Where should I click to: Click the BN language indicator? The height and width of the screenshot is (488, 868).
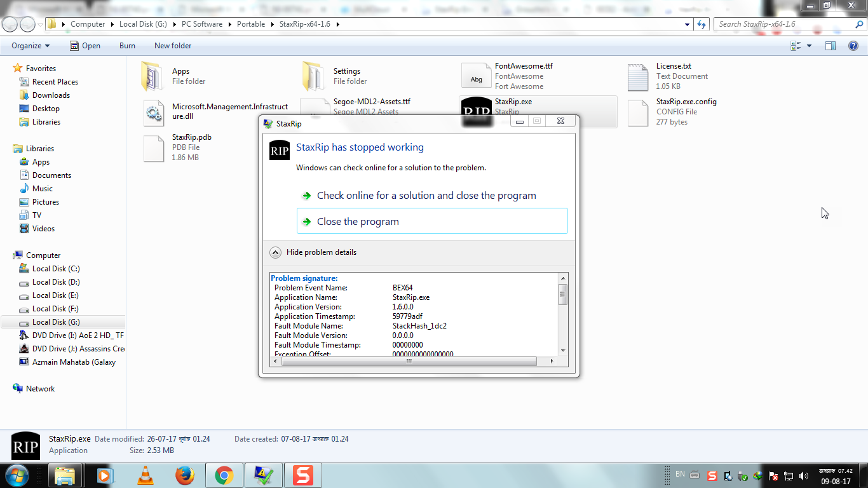[680, 474]
